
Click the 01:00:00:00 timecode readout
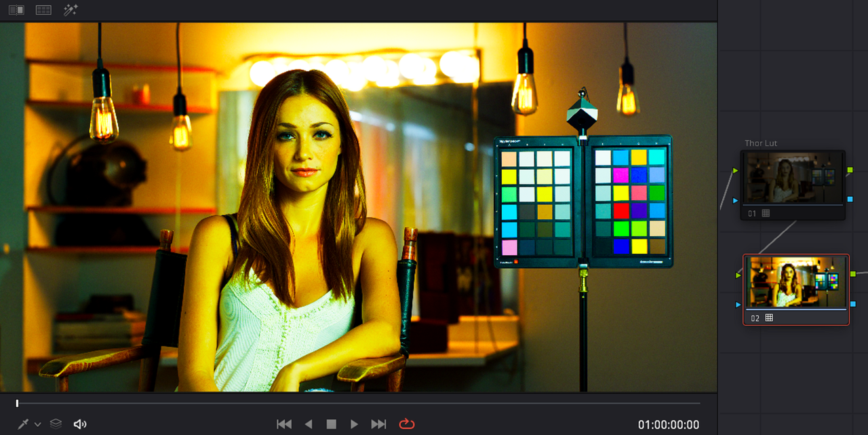669,425
